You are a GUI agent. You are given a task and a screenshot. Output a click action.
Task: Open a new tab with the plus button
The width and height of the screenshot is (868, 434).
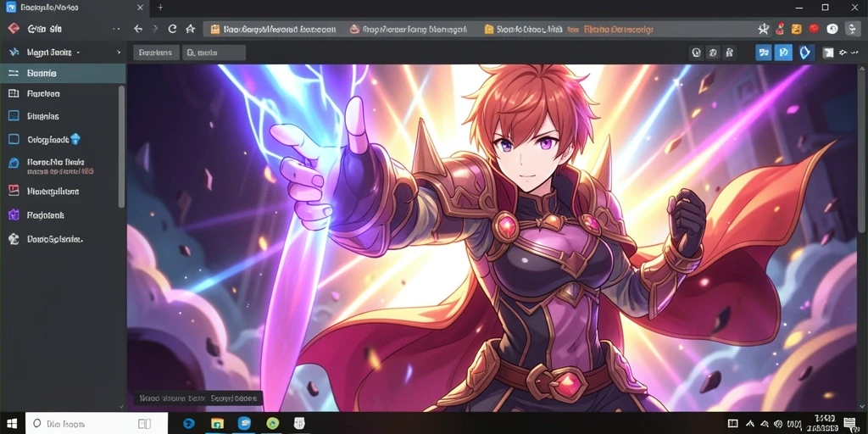click(160, 8)
